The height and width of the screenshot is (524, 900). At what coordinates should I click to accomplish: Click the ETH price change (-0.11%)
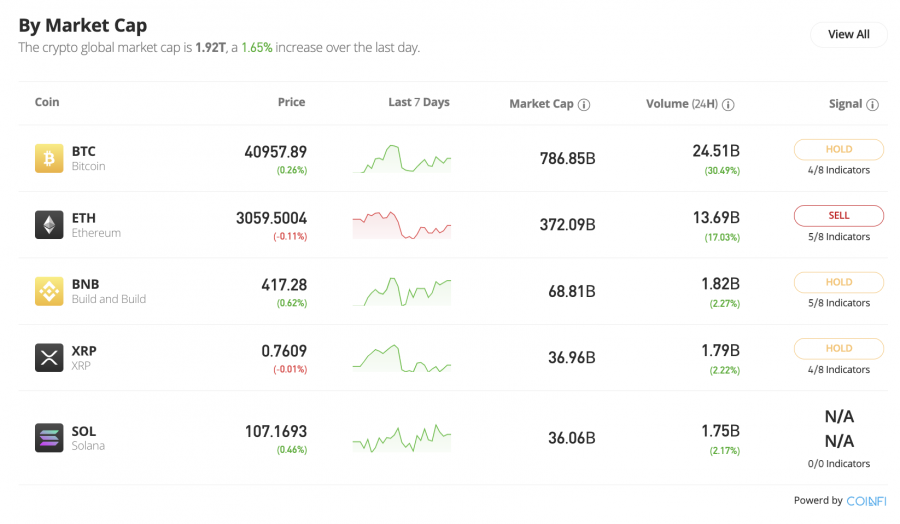(x=290, y=236)
